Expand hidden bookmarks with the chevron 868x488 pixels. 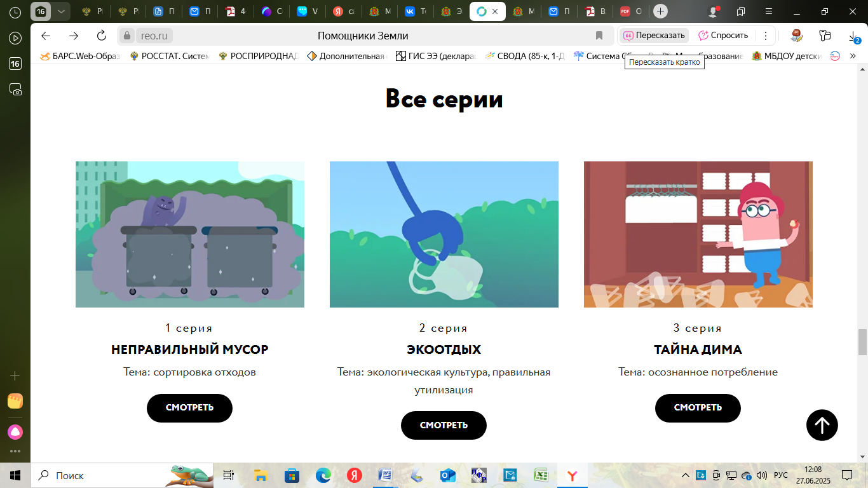(853, 56)
